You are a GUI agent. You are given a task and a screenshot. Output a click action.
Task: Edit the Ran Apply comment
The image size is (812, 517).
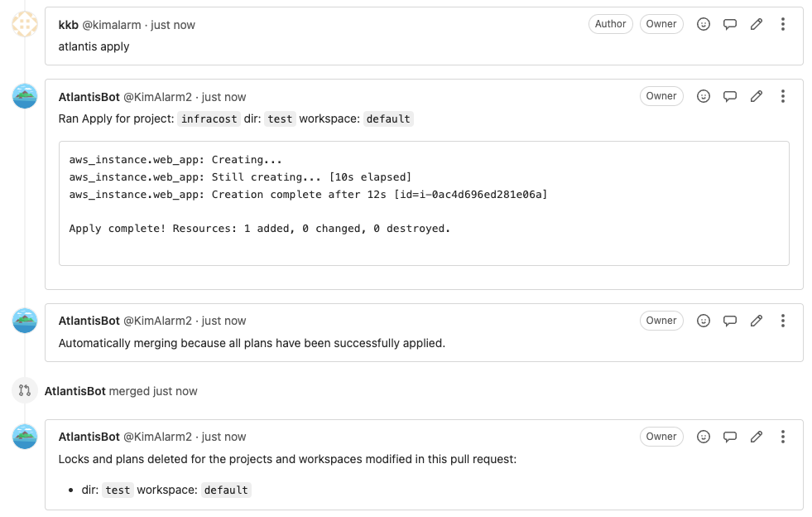click(756, 96)
